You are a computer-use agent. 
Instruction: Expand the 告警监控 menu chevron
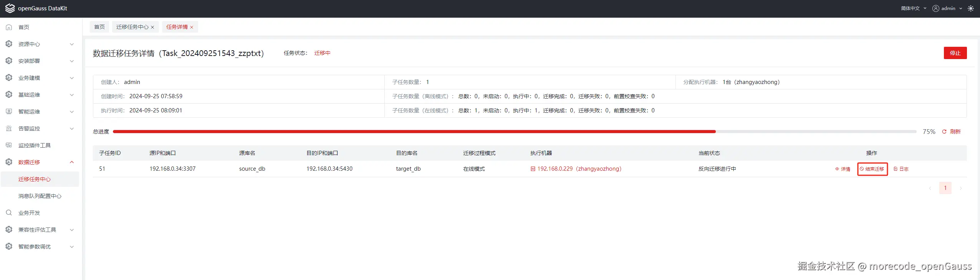(72, 128)
